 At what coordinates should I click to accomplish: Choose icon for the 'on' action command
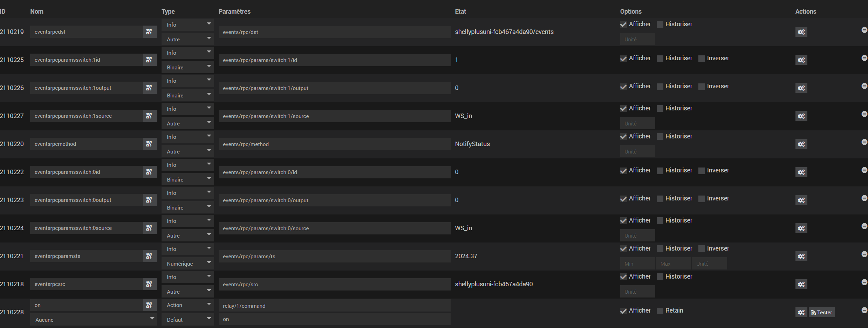click(149, 305)
